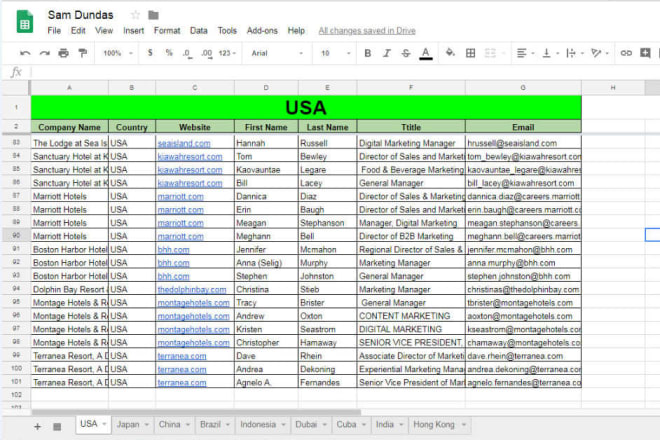Click the Merge cells icon

pos(490,53)
